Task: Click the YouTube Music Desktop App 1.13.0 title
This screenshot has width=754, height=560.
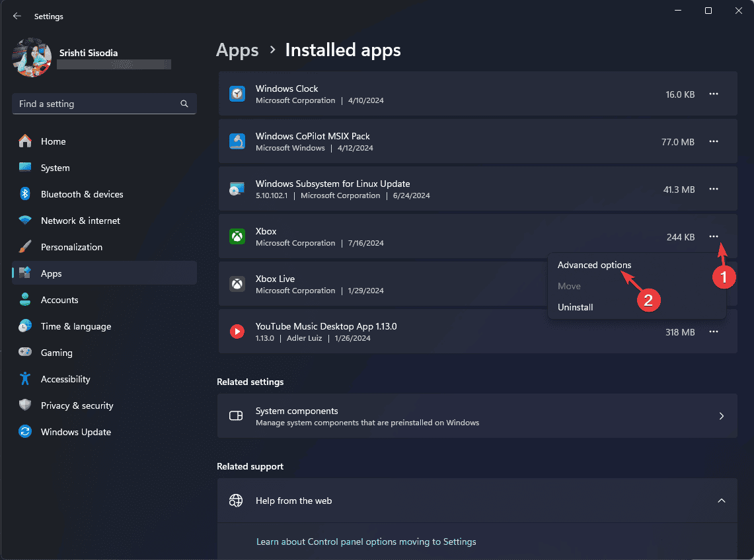Action: [326, 326]
